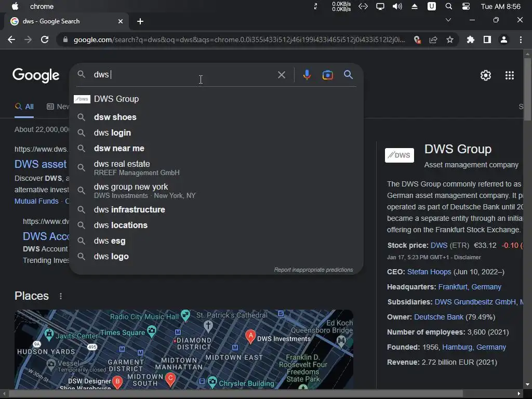Toggle Chrome side panel icon
The image size is (532, 399).
tap(487, 39)
